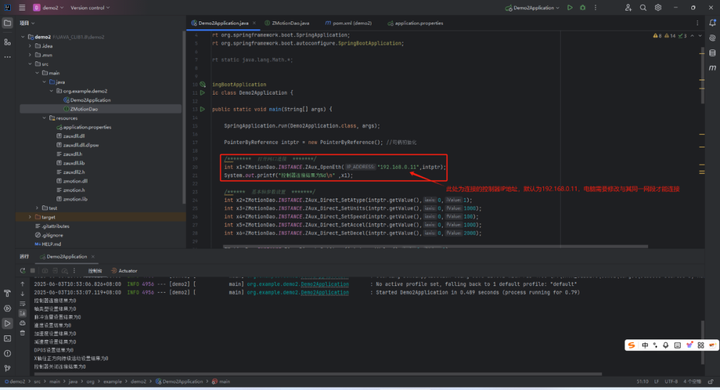Switch to the ZMotionDao.java editor tab
The image size is (720, 390).
point(287,23)
